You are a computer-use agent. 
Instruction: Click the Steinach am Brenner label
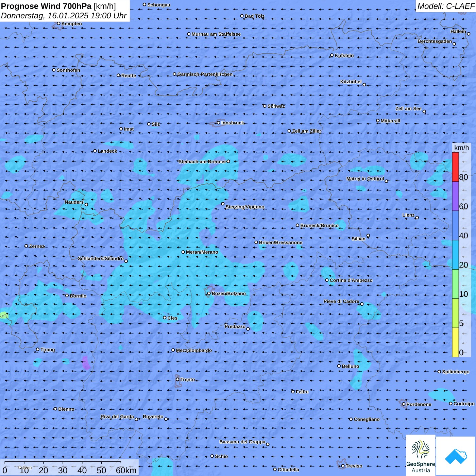coord(202,161)
